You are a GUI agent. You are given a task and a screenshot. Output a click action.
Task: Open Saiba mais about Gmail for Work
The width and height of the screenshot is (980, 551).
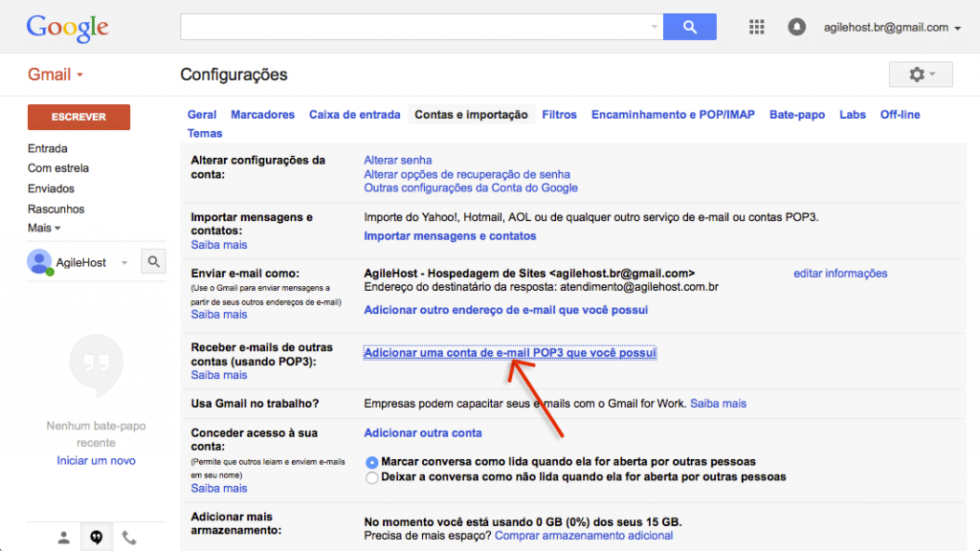click(x=718, y=404)
